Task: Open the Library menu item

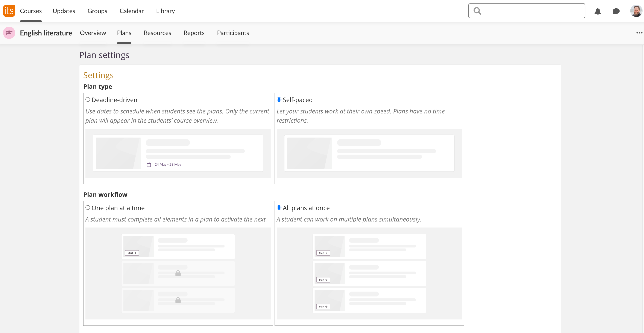Action: tap(165, 11)
